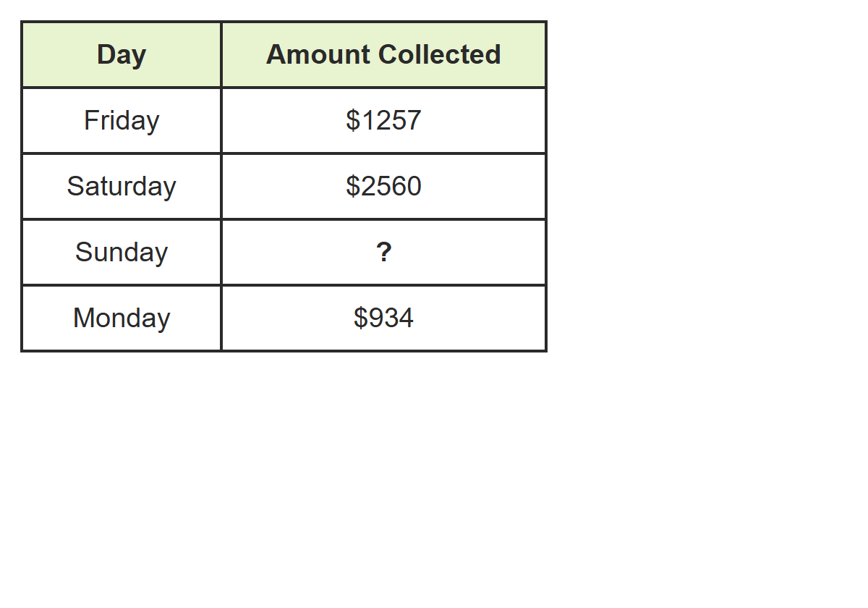This screenshot has height=608, width=868.
Task: Click the Saturday row label
Action: coord(122,186)
